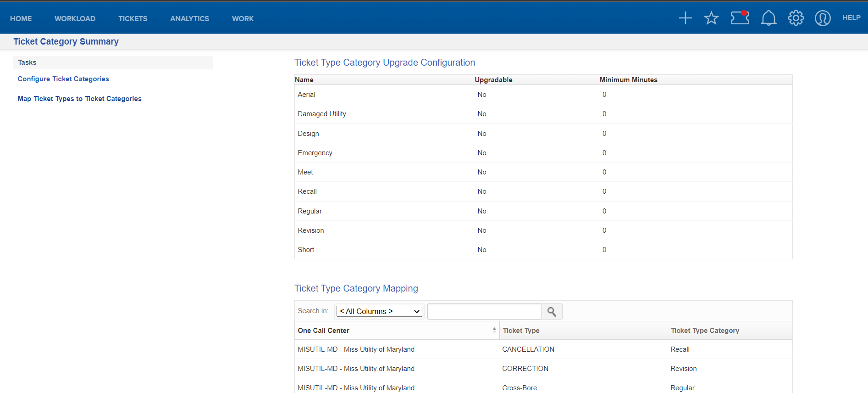Click the CANCELLATION ticket type cell
868x393 pixels.
click(528, 349)
